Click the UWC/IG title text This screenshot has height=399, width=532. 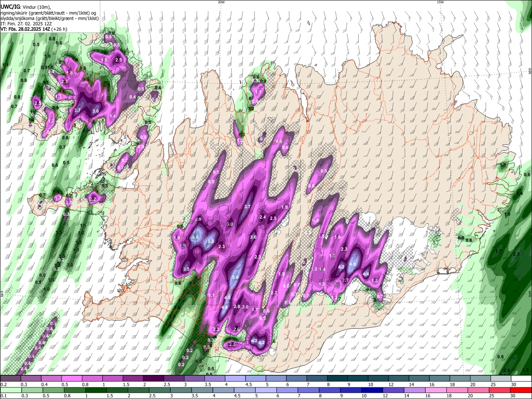pyautogui.click(x=10, y=7)
